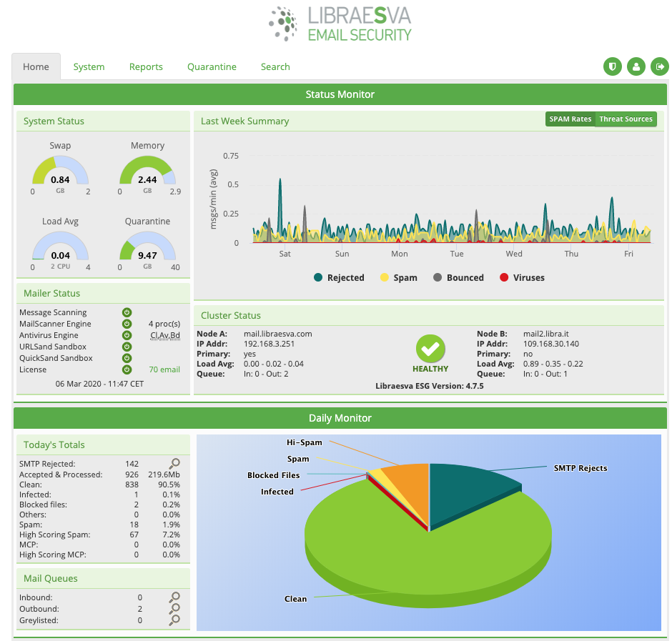Image resolution: width=672 pixels, height=641 pixels.
Task: Click the Today's Totals panel title
Action: (x=54, y=444)
